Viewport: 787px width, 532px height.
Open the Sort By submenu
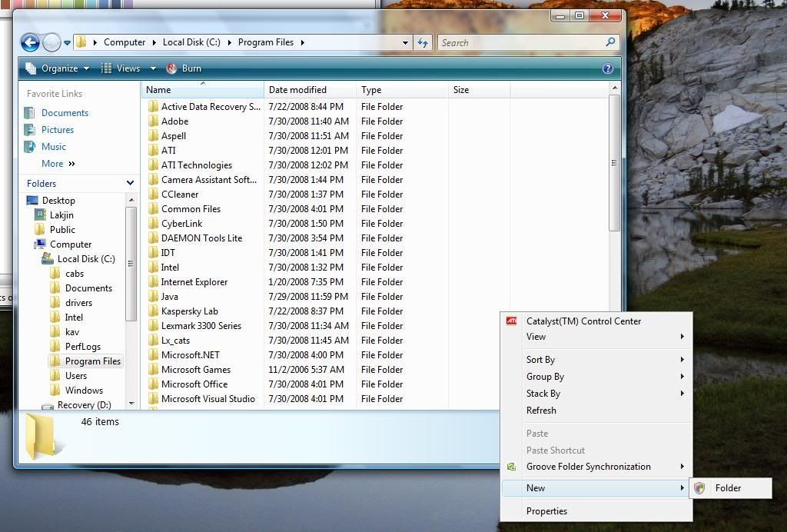(x=596, y=359)
